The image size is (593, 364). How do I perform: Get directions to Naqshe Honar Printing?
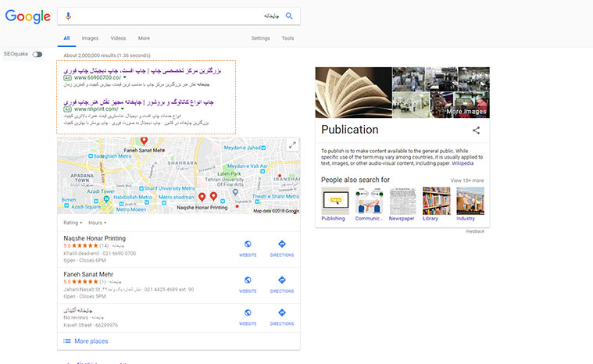pos(282,248)
